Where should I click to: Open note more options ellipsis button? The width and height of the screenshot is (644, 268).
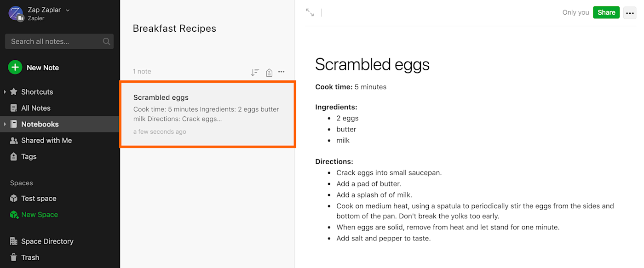(630, 13)
